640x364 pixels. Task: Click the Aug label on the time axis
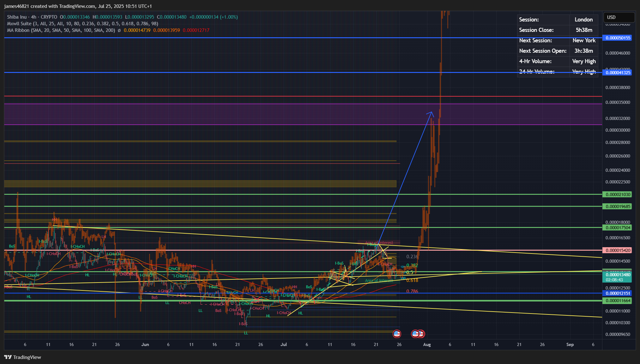[x=427, y=344]
